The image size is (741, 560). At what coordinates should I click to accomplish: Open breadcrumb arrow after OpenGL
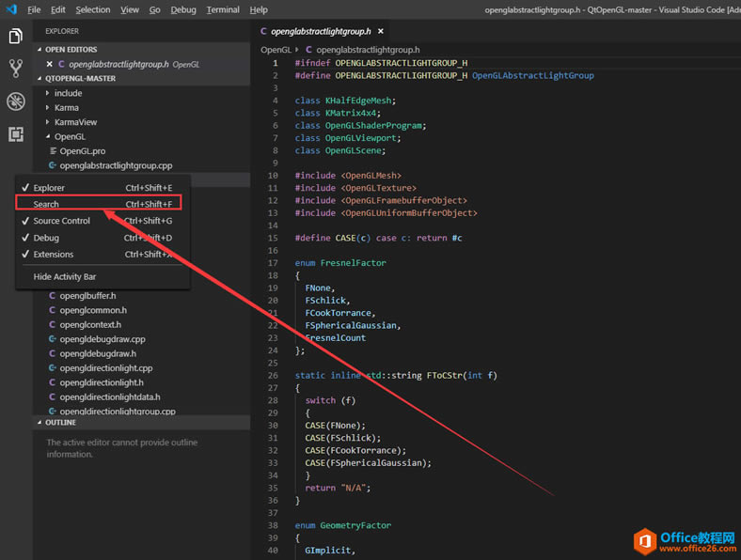tap(297, 50)
